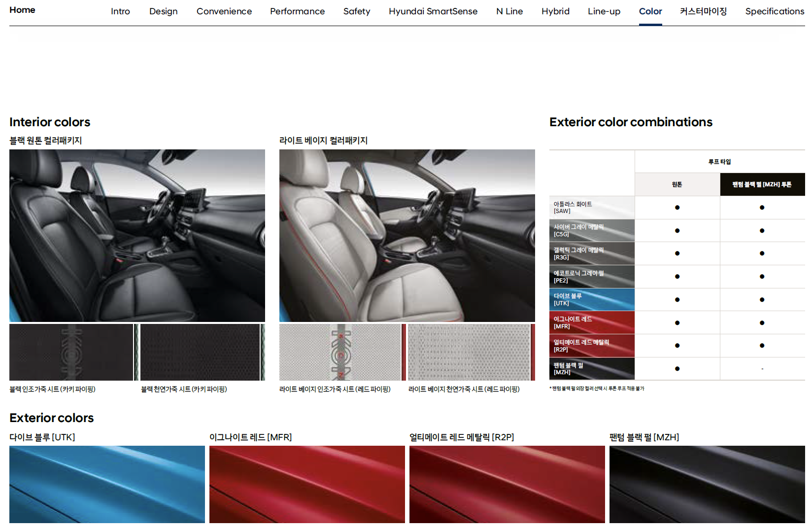Click the two-tone roof footnote text

(597, 389)
